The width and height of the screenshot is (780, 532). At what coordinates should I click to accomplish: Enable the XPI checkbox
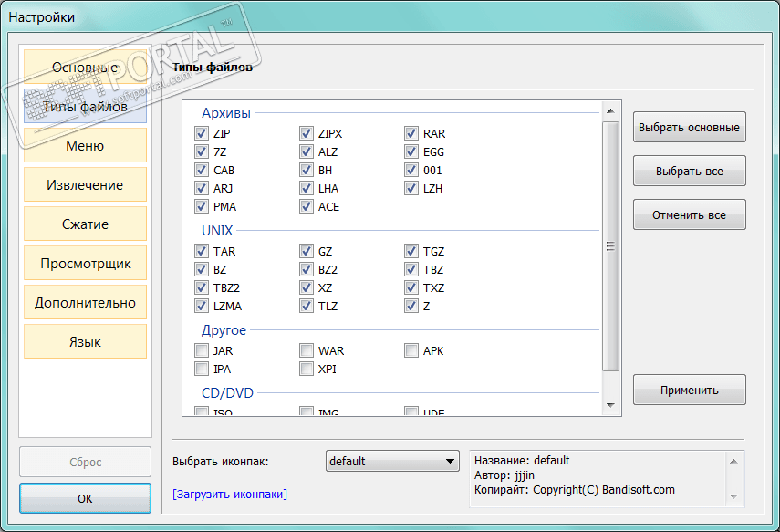pyautogui.click(x=307, y=369)
